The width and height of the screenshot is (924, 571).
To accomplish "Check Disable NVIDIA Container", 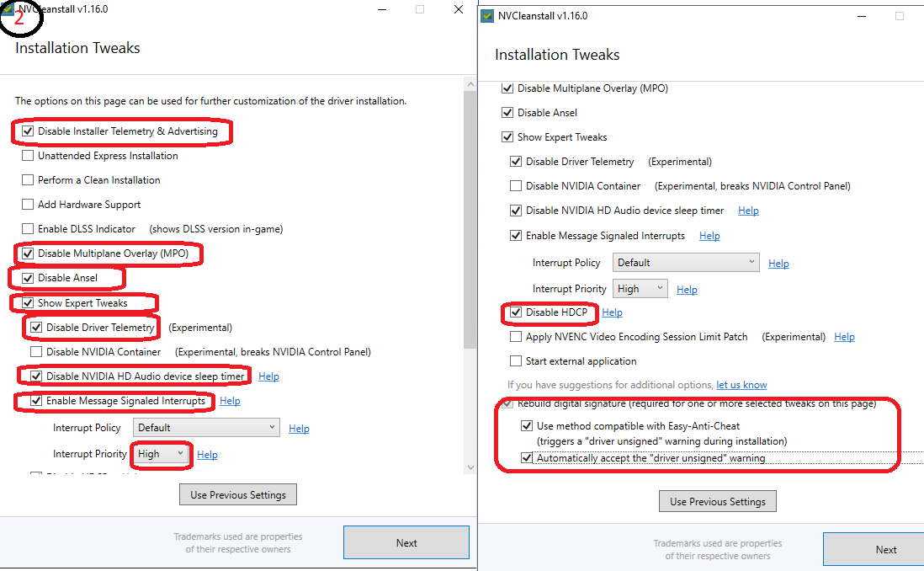I will tap(35, 351).
